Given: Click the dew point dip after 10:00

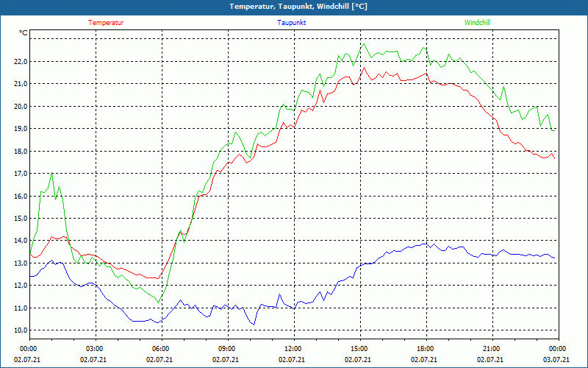Looking at the screenshot, I should coord(254,325).
